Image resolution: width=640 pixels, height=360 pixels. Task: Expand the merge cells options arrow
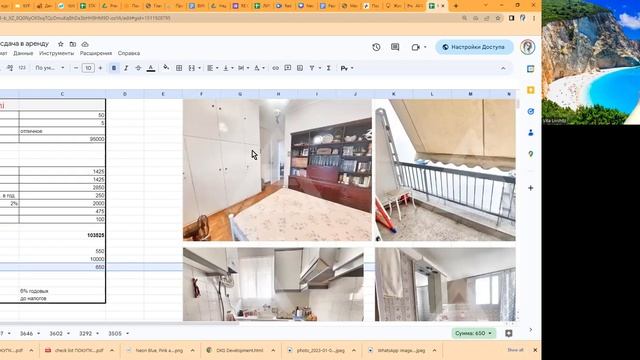(x=199, y=68)
